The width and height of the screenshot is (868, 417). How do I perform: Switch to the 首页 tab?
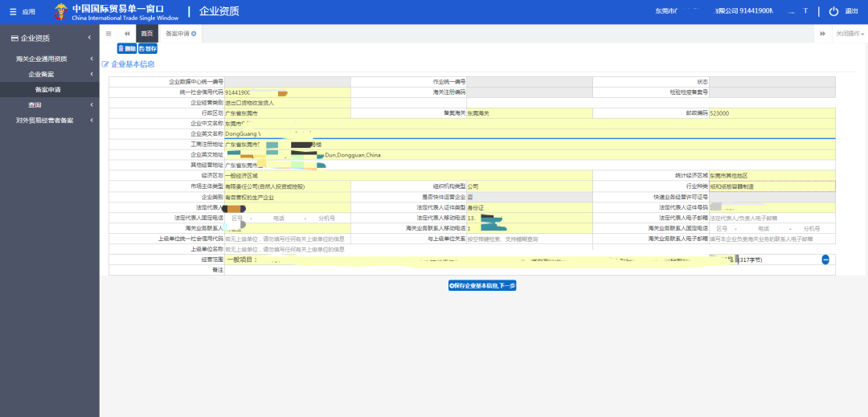pos(146,34)
